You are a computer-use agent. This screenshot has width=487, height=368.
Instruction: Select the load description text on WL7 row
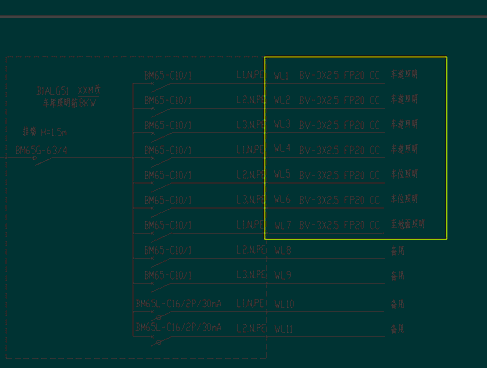coord(408,224)
